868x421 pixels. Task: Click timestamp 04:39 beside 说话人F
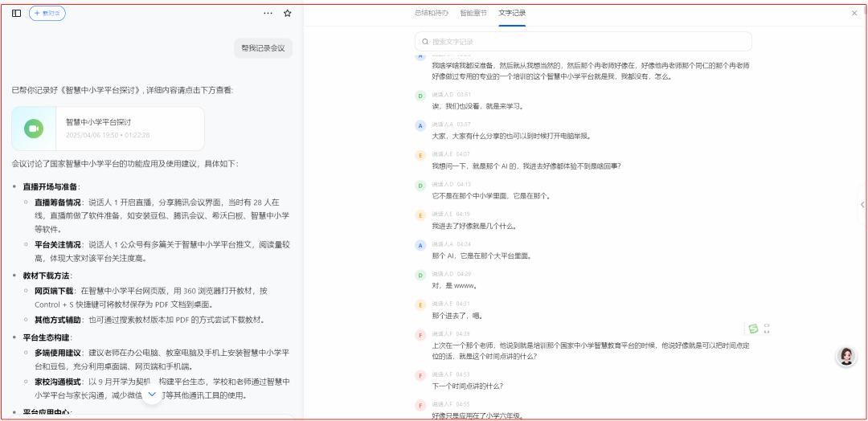[464, 333]
